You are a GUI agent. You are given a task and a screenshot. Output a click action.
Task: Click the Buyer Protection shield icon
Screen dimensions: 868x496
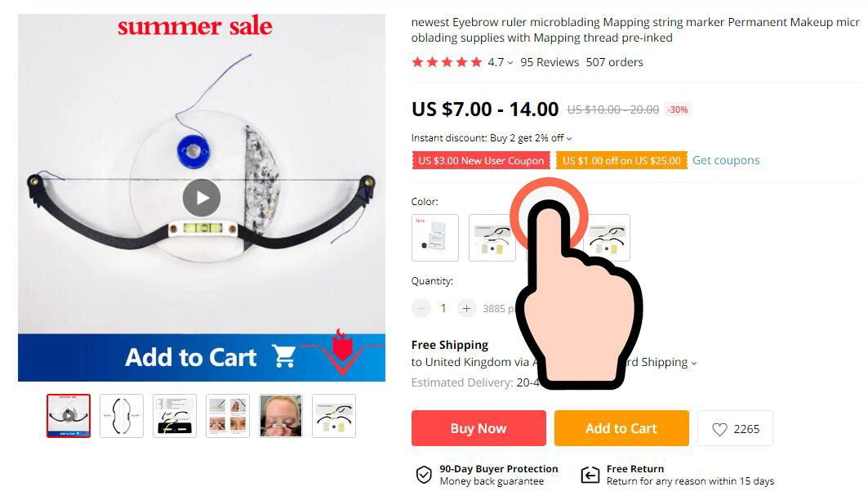tap(424, 475)
